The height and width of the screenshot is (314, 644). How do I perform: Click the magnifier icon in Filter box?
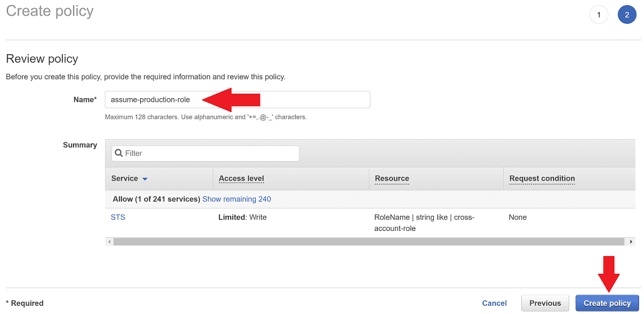pos(118,154)
